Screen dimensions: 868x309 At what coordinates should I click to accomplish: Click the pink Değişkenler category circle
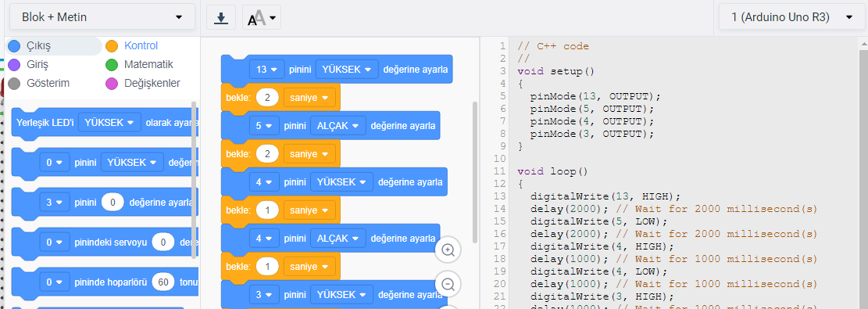[112, 84]
